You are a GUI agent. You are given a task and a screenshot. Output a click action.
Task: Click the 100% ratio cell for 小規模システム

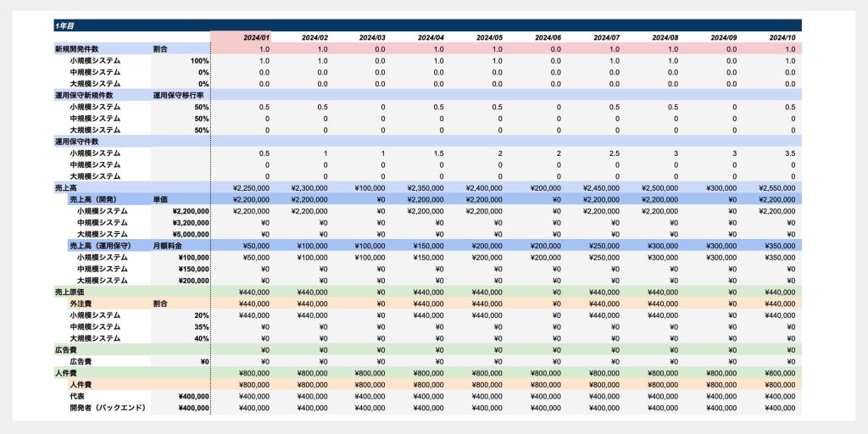(199, 61)
